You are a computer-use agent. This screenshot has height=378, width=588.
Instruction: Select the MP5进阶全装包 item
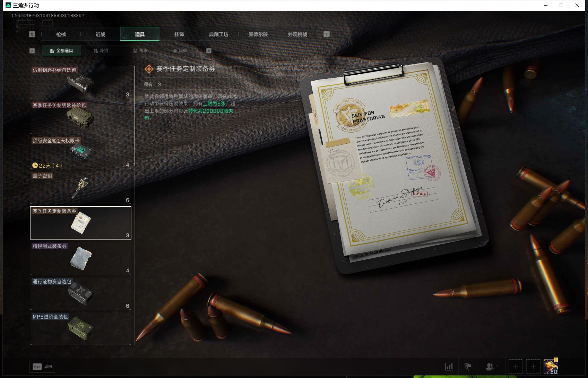pyautogui.click(x=80, y=328)
